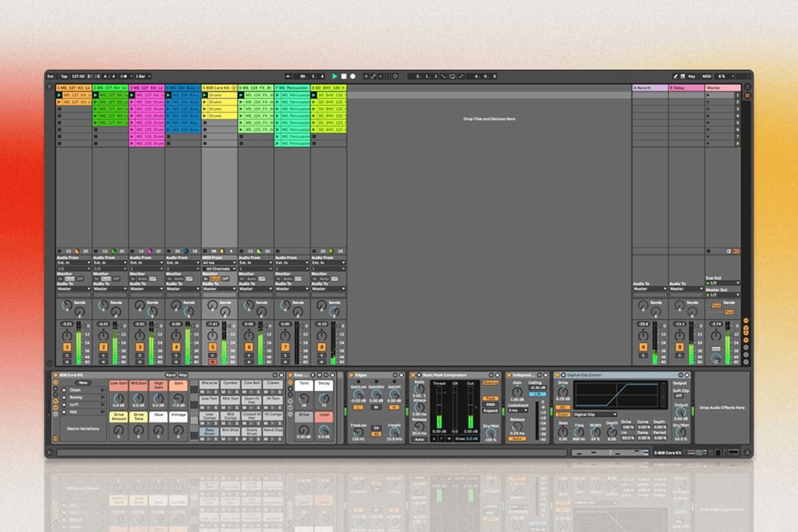
Task: Set track 5 monitor to Auto
Action: [215, 279]
